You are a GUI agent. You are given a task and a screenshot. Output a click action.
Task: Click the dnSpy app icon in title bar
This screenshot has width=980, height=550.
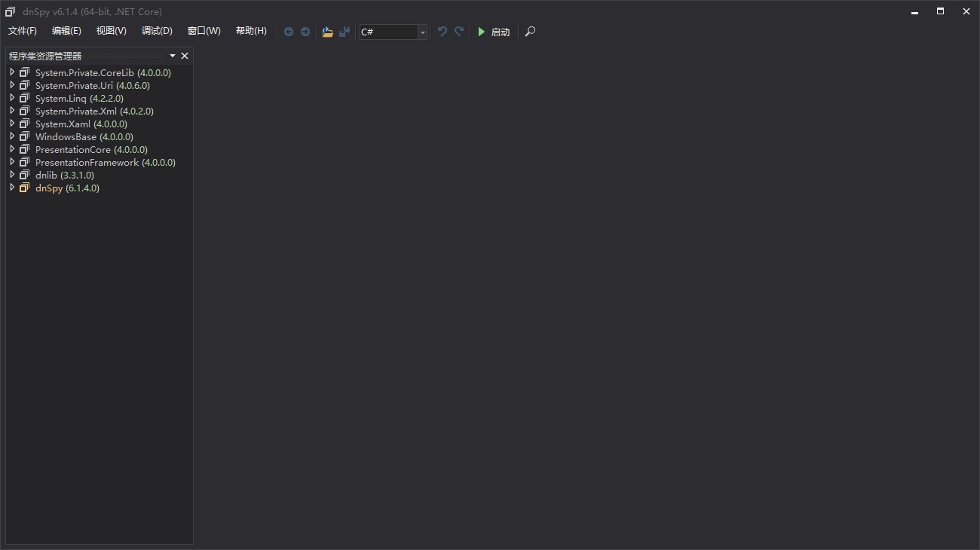(10, 11)
